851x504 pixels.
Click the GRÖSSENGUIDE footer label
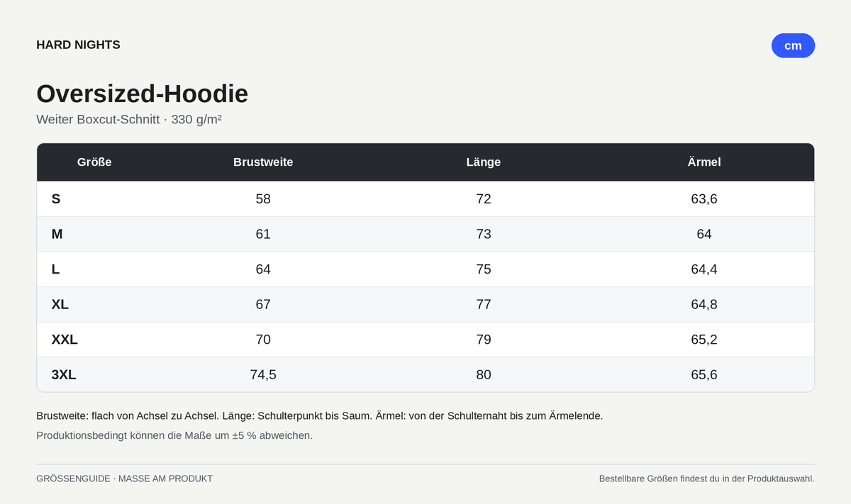[x=125, y=478]
